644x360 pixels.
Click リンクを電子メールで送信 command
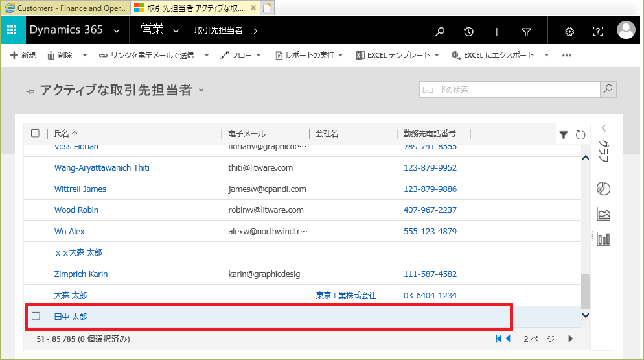[146, 55]
